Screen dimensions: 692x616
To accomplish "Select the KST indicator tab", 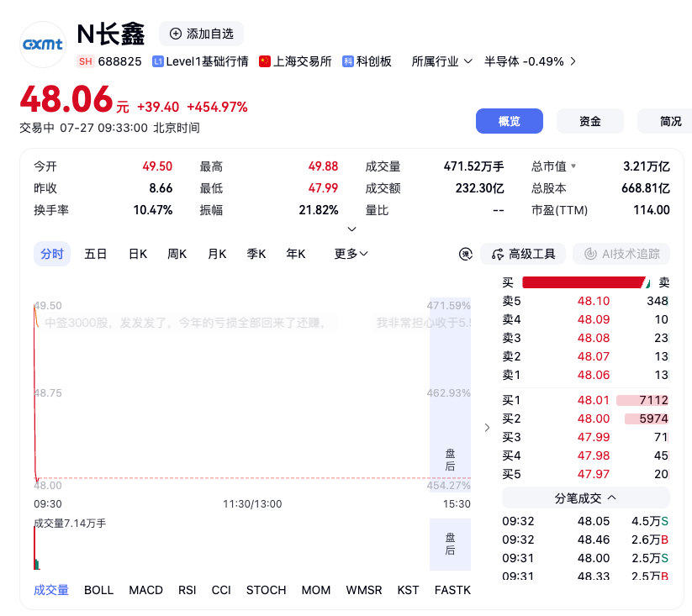I will click(x=408, y=590).
